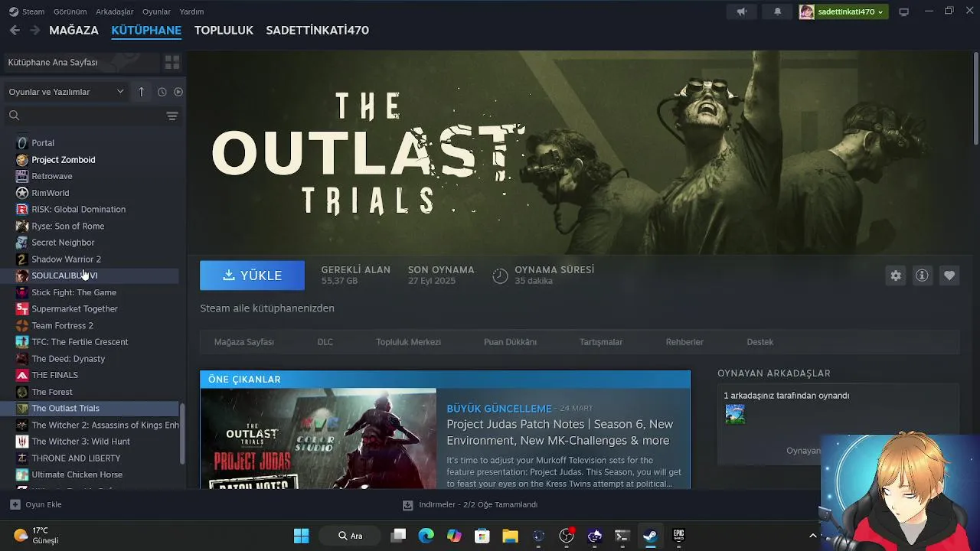Click the downloads status icon
980x551 pixels.
408,505
